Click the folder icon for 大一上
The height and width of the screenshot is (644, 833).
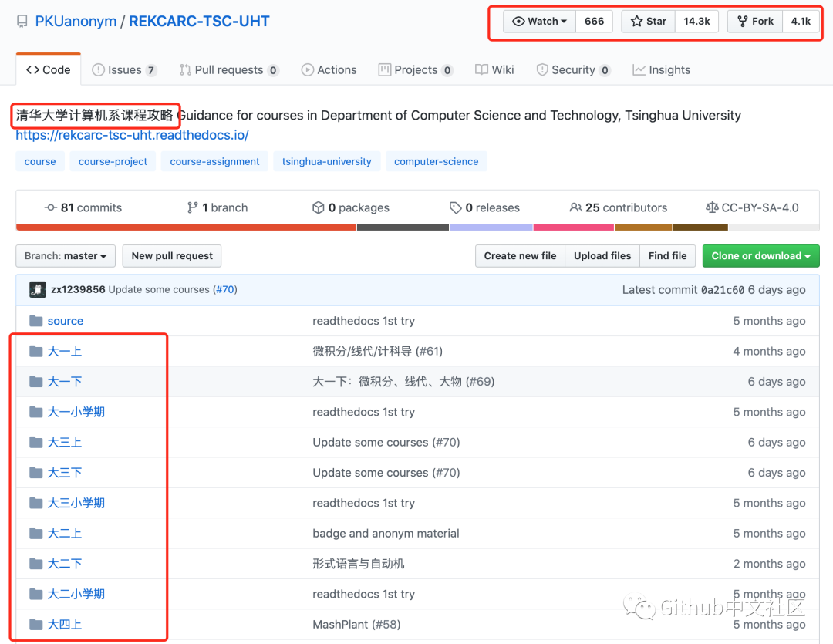click(x=35, y=351)
